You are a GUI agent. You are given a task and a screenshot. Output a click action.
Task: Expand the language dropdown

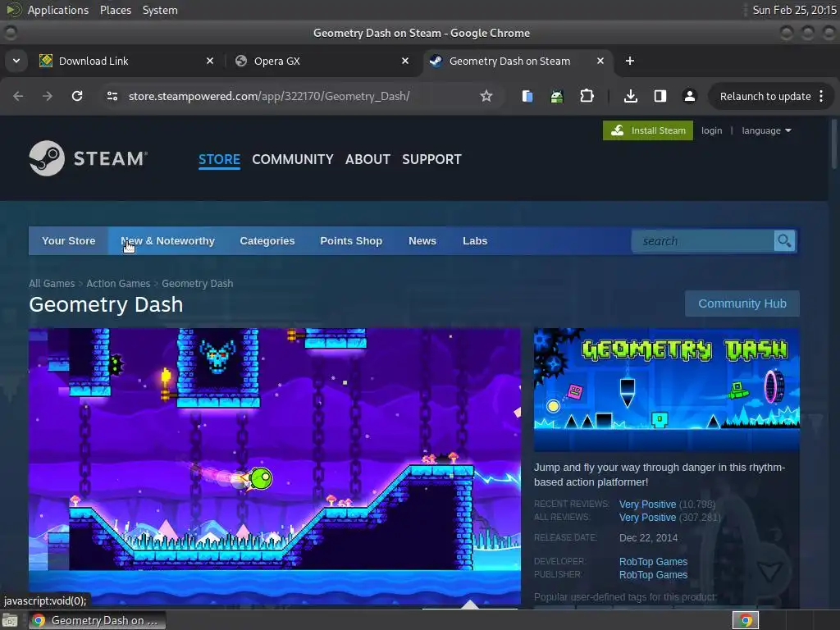tap(766, 130)
